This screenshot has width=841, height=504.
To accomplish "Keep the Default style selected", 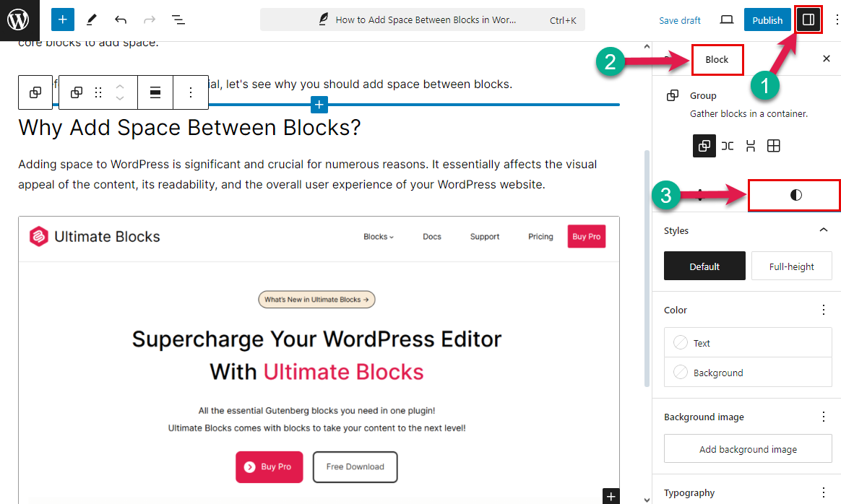I will (704, 266).
